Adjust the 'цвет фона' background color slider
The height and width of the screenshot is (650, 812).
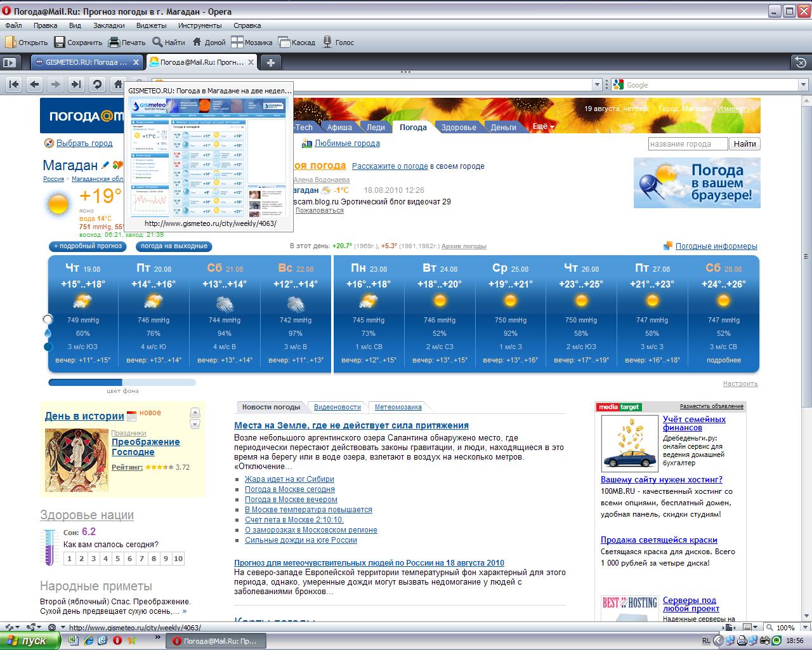pos(122,382)
